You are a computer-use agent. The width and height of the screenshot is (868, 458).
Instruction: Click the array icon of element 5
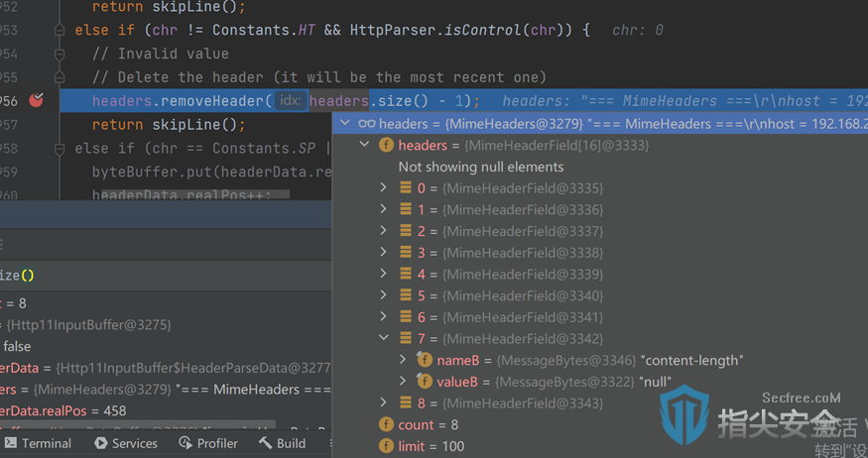[406, 295]
